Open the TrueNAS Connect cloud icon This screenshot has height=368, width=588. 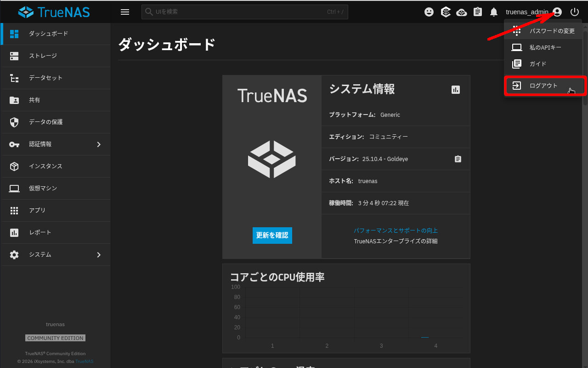tap(462, 12)
